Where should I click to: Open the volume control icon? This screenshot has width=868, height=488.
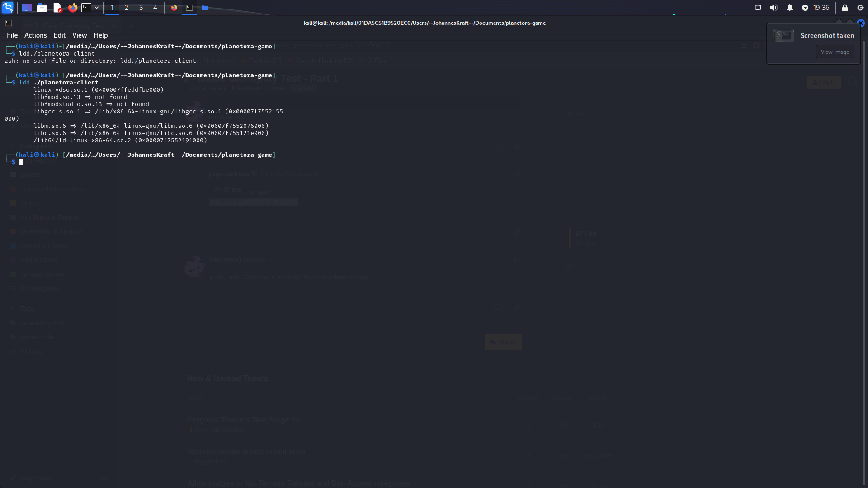pyautogui.click(x=774, y=7)
